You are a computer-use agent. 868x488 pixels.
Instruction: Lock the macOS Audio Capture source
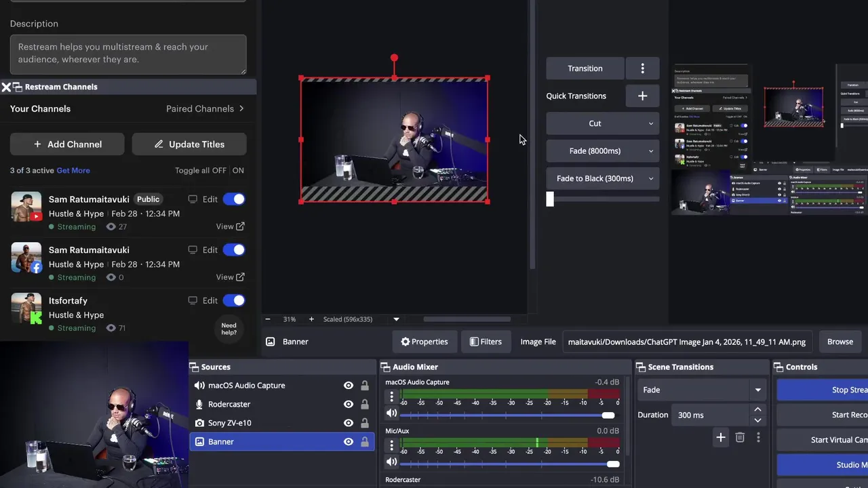[365, 386]
